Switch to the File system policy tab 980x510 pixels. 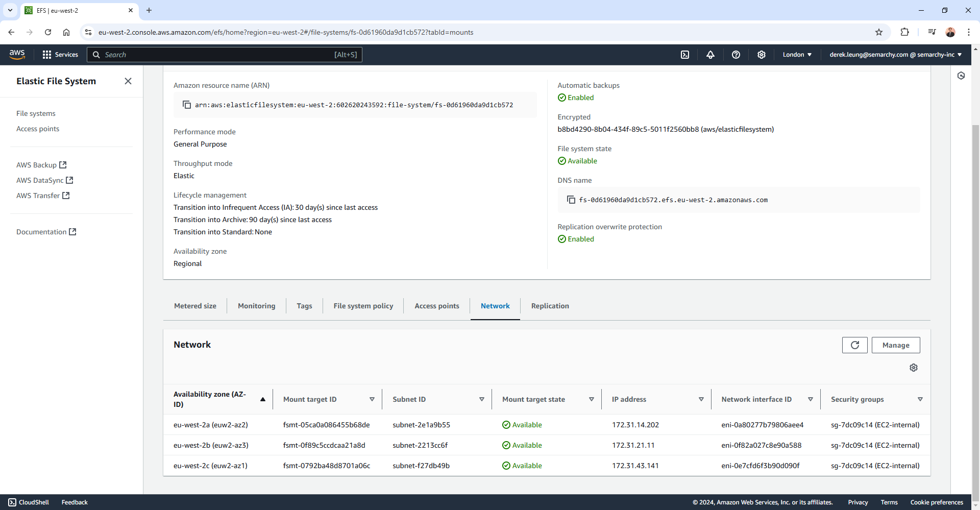pyautogui.click(x=363, y=306)
